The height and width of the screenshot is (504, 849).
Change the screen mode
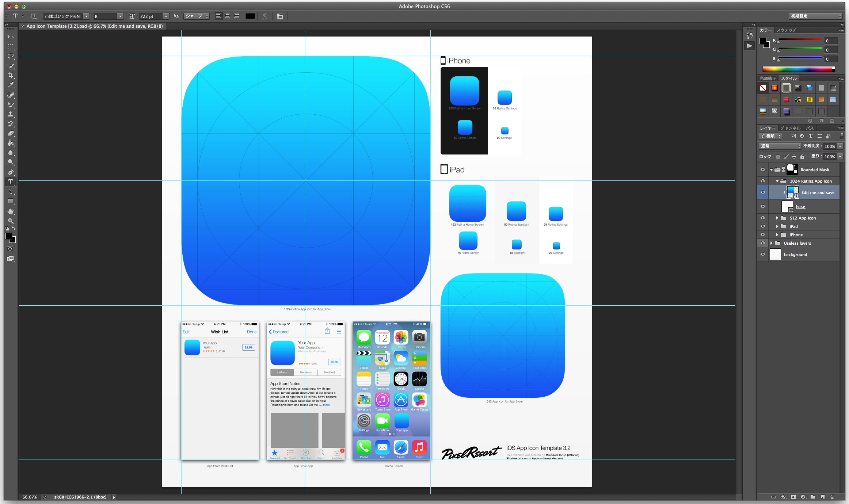tap(11, 259)
